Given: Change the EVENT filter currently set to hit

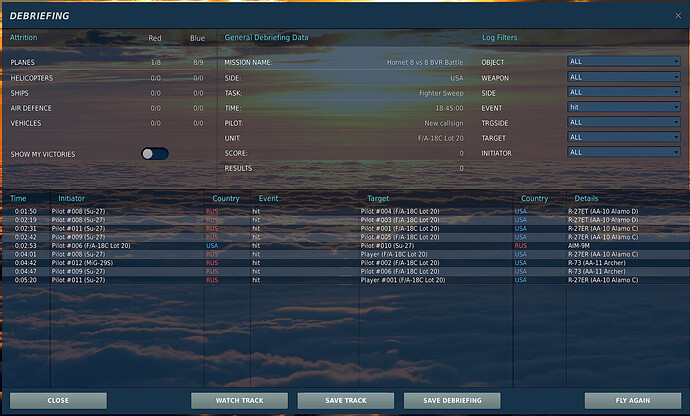Looking at the screenshot, I should pyautogui.click(x=624, y=107).
